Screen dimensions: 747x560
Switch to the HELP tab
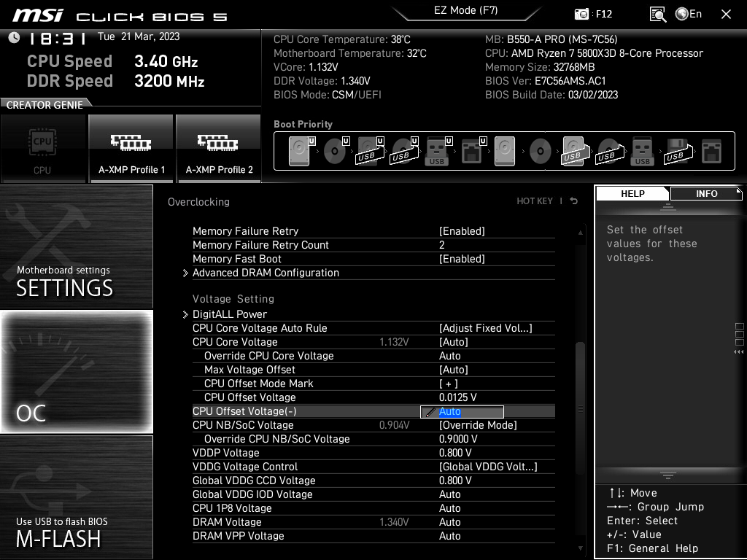pyautogui.click(x=632, y=193)
